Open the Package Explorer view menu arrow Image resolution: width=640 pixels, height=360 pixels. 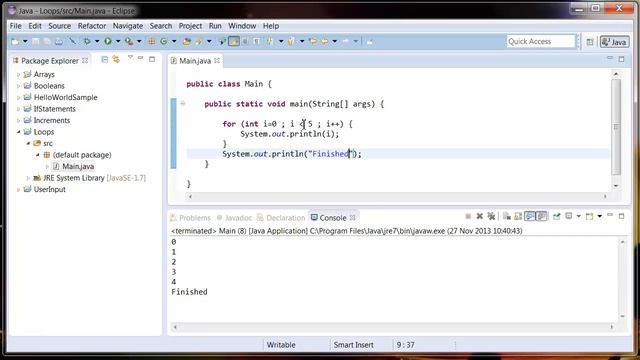coord(130,58)
